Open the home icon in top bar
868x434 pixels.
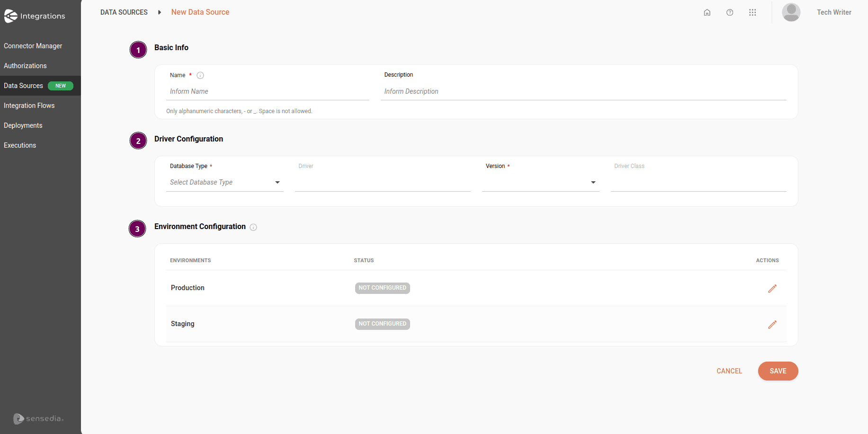pyautogui.click(x=707, y=12)
